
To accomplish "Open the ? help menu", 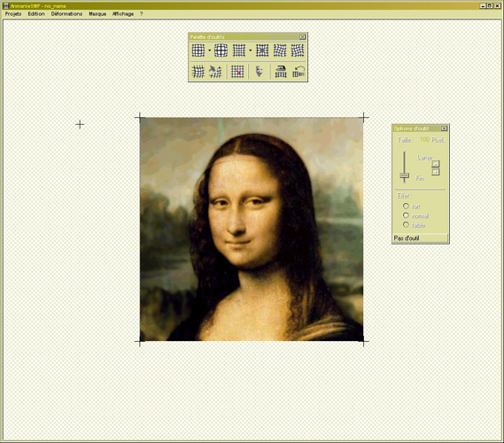I will [141, 14].
